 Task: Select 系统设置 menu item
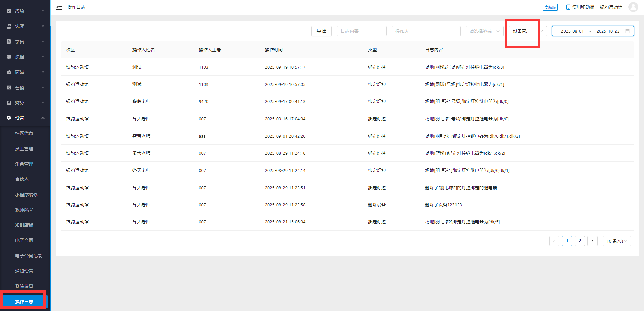point(24,286)
